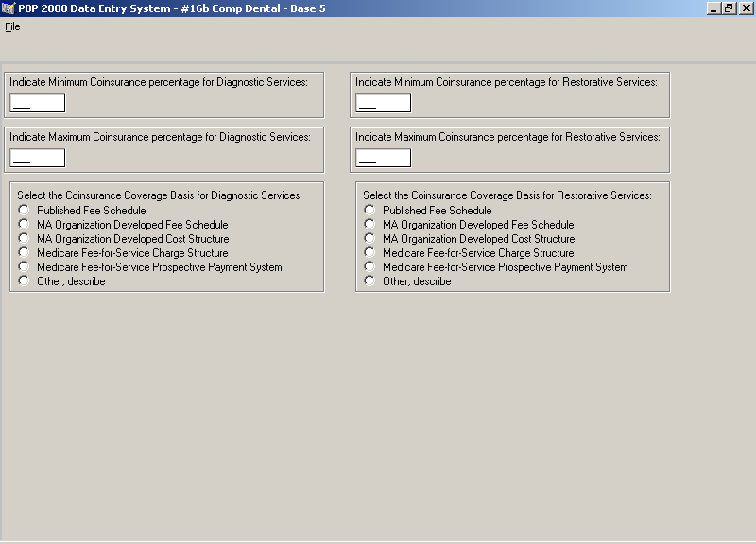Click the Minimum Coinsurance Diagnostic Services field
The width and height of the screenshot is (756, 544).
point(38,103)
